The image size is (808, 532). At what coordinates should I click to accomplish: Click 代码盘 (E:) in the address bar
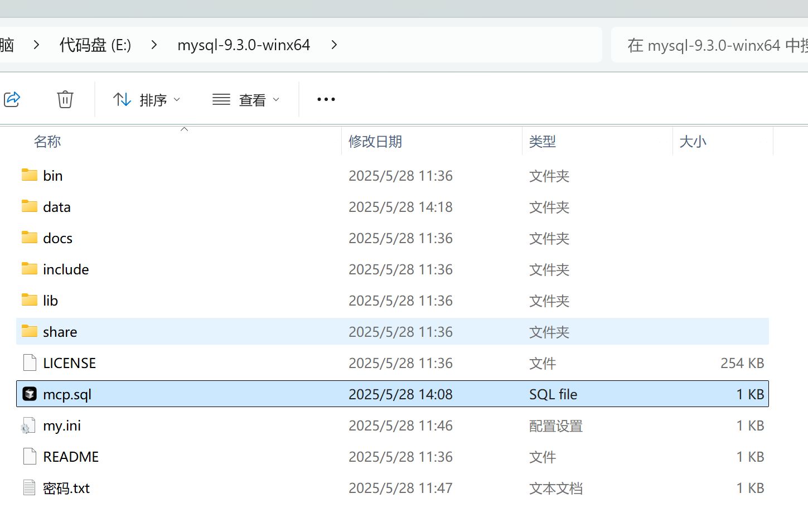click(x=95, y=45)
